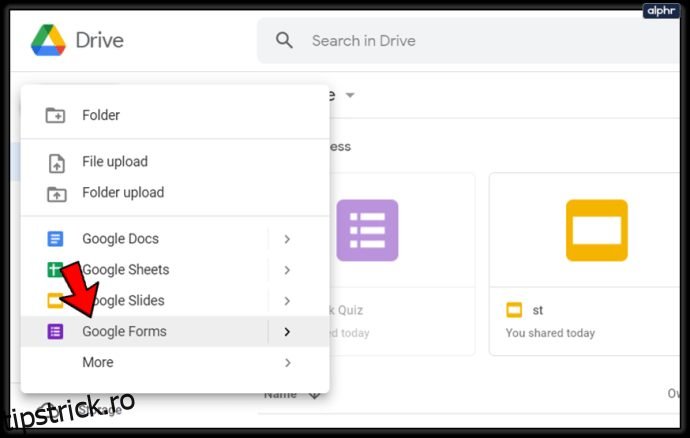
Task: Click the file name st
Action: click(x=538, y=310)
